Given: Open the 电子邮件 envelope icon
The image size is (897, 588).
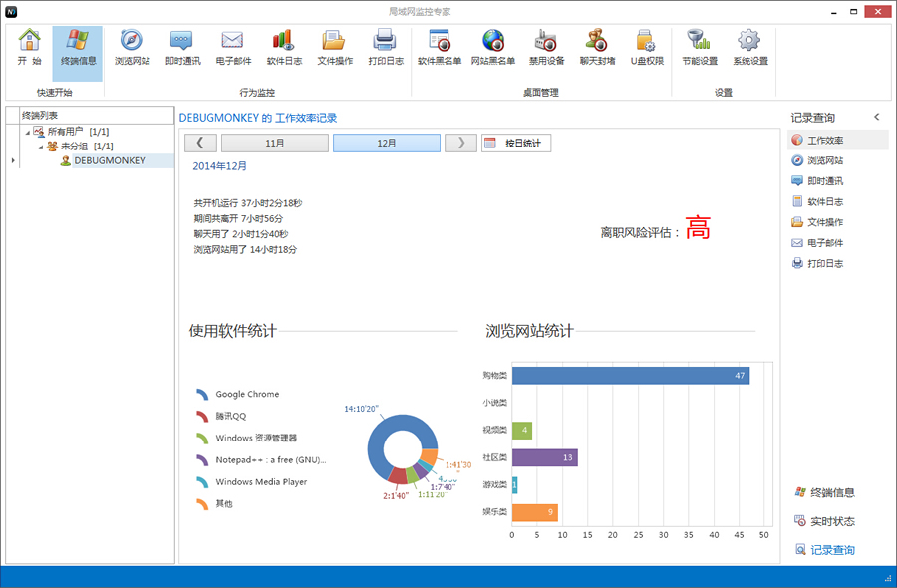Looking at the screenshot, I should 232,47.
